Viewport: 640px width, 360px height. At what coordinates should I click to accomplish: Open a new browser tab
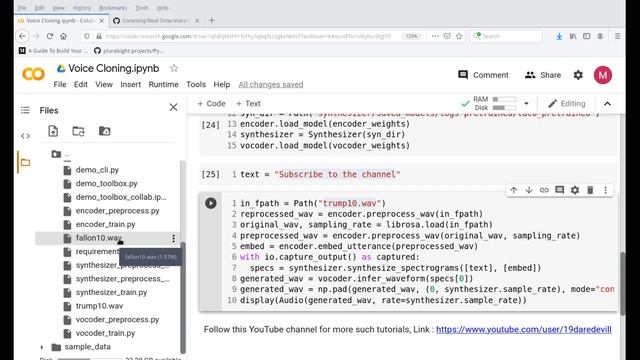click(211, 20)
